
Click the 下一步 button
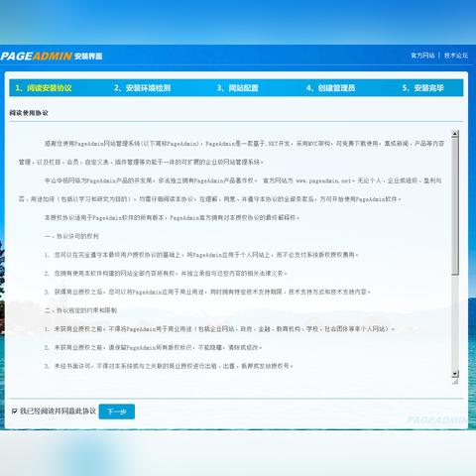[117, 412]
